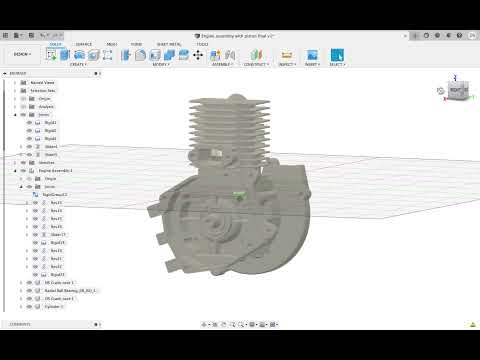The height and width of the screenshot is (360, 480).
Task: Click the yellow warning triangle icon
Action: coord(473,324)
